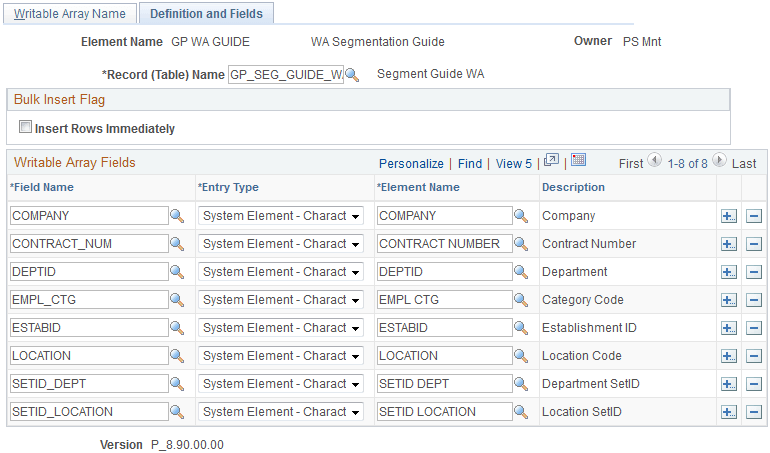
Task: Click lookup icon beside COMPANY field name
Action: coord(177,216)
